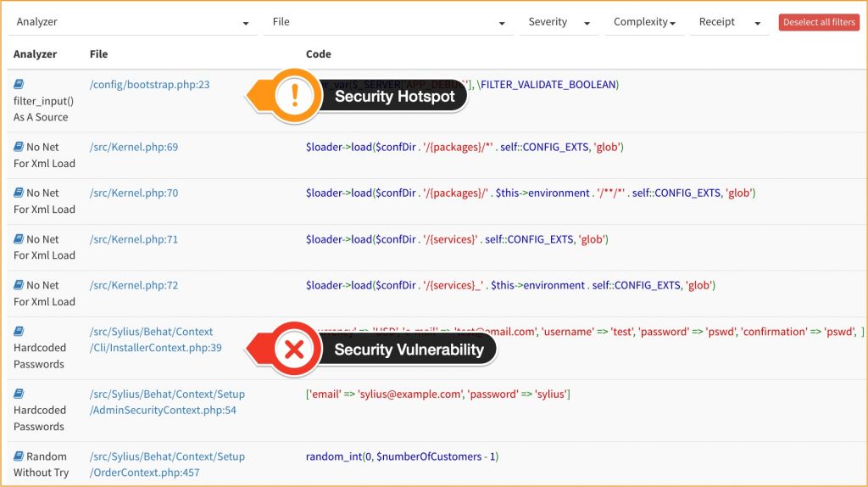
Task: Click the File column header
Action: tap(98, 53)
